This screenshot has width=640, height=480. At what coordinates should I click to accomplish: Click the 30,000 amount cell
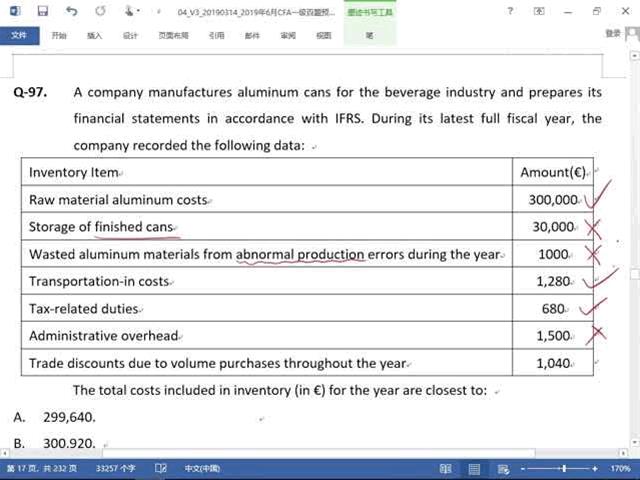(553, 227)
